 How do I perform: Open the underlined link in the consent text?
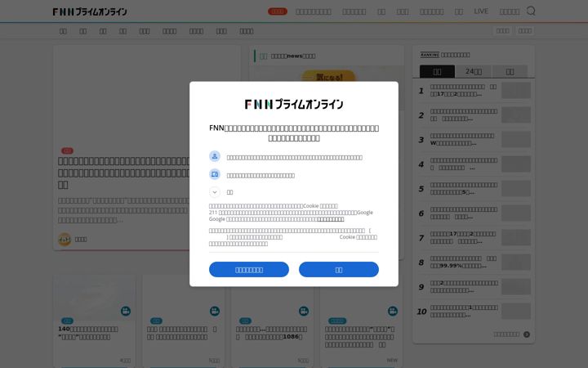(x=331, y=219)
